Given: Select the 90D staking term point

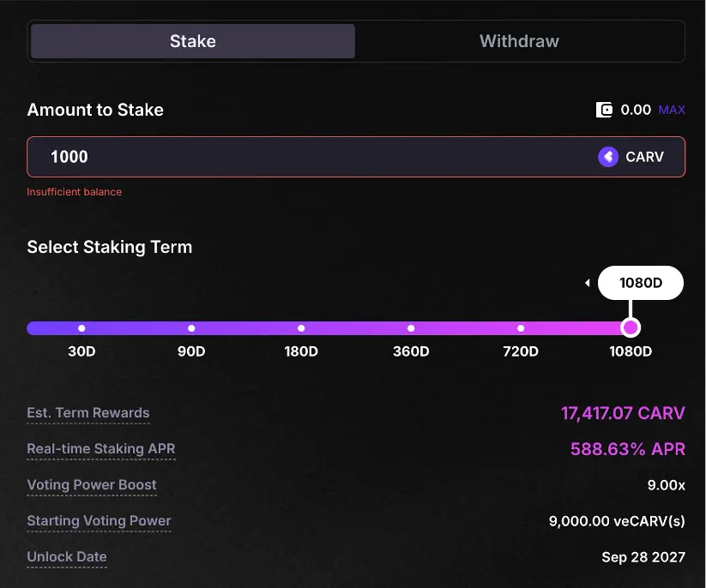Looking at the screenshot, I should click(191, 328).
